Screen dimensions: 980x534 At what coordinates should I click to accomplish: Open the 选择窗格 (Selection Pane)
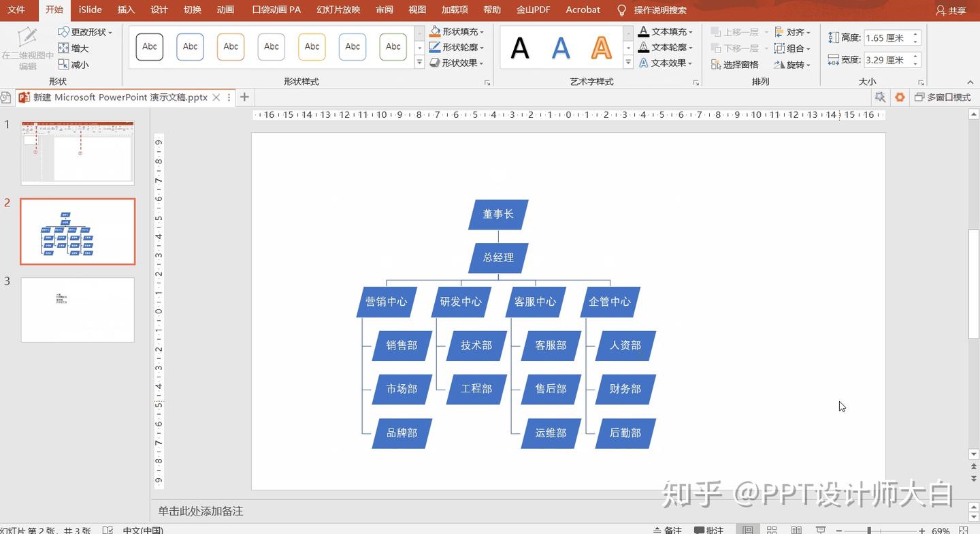coord(737,64)
